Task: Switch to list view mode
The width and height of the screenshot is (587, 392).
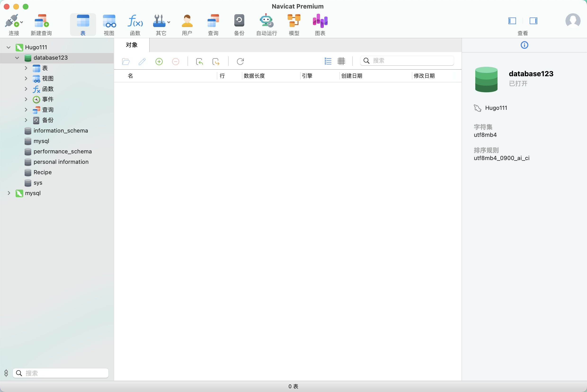Action: tap(328, 61)
